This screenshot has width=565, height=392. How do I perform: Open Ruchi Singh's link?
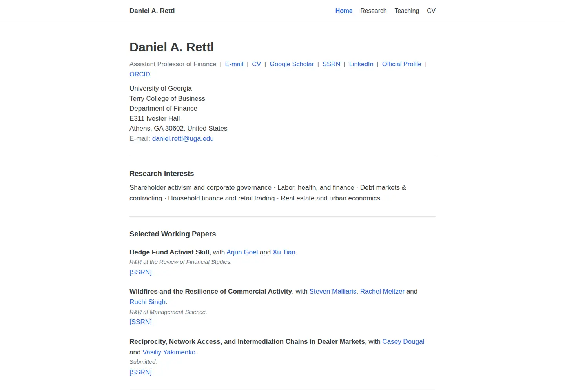pyautogui.click(x=148, y=302)
